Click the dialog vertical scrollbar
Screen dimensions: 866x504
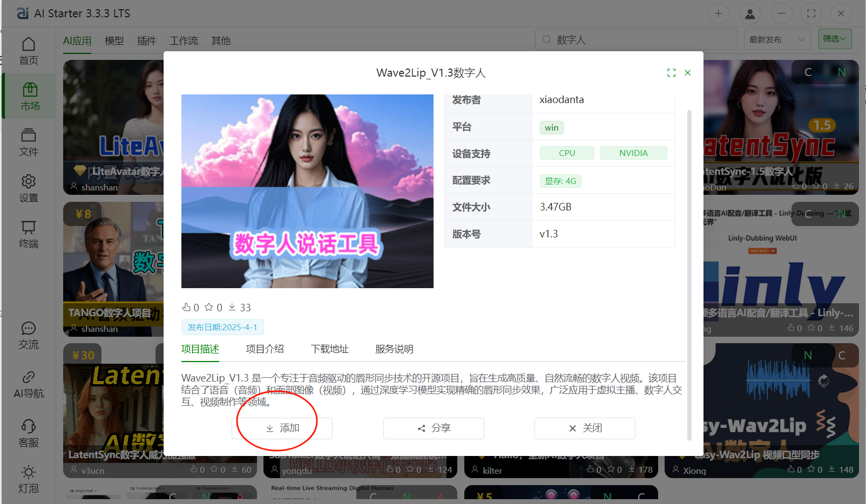(x=689, y=275)
